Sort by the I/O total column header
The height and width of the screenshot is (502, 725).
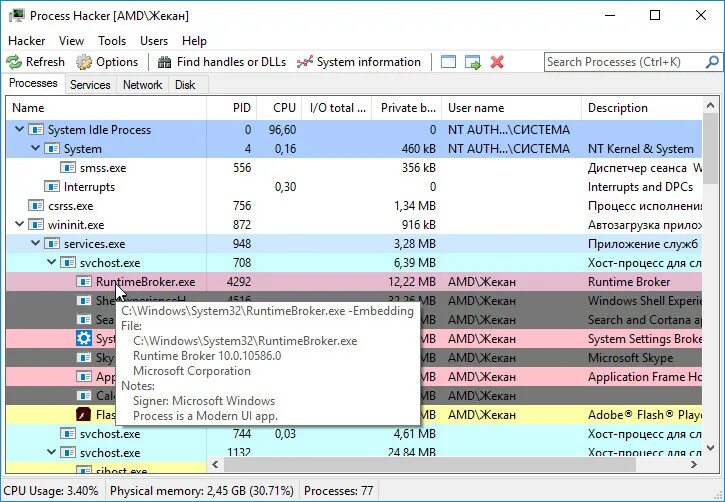coord(337,108)
